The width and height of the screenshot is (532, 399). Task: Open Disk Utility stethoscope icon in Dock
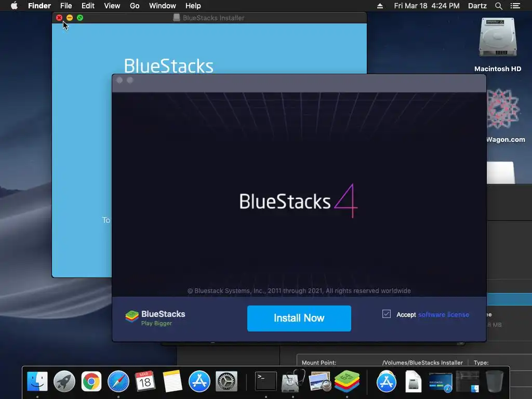(x=293, y=381)
